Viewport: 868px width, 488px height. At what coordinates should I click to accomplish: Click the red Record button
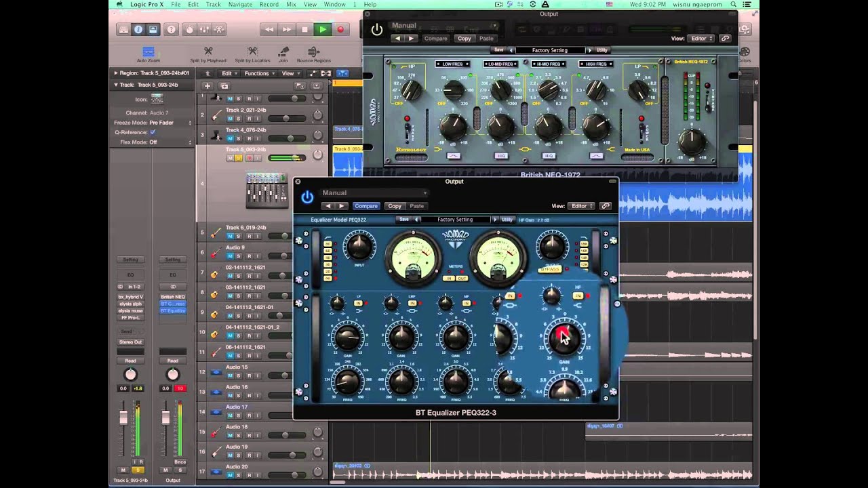coord(340,29)
